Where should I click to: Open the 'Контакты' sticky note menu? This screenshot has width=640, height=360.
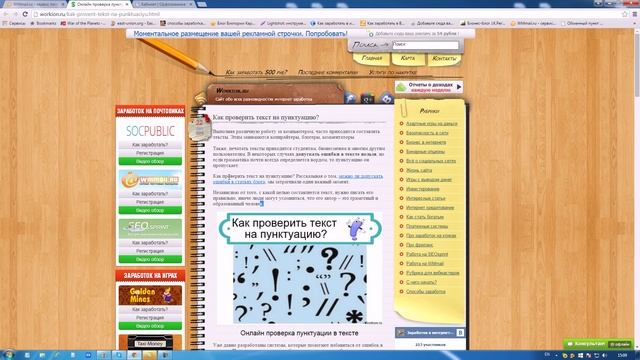444,59
